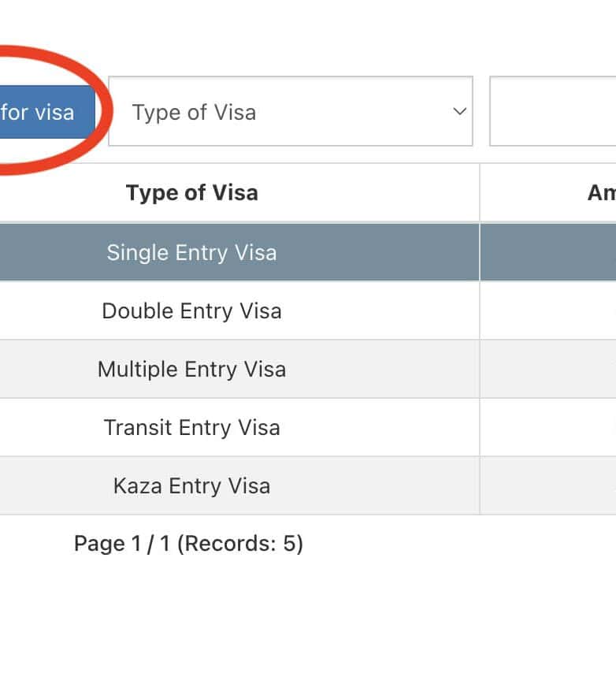Sort by the Type of Visa header

click(x=191, y=193)
